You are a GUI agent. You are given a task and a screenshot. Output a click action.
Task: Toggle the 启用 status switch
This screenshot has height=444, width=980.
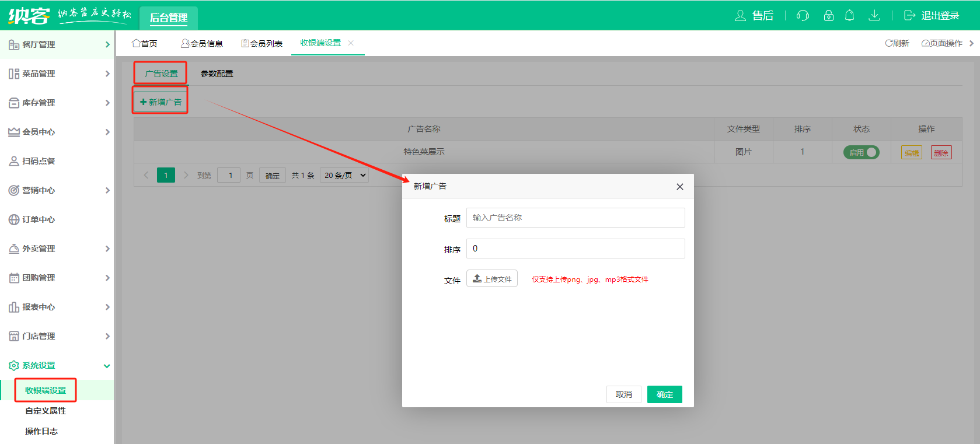[861, 152]
